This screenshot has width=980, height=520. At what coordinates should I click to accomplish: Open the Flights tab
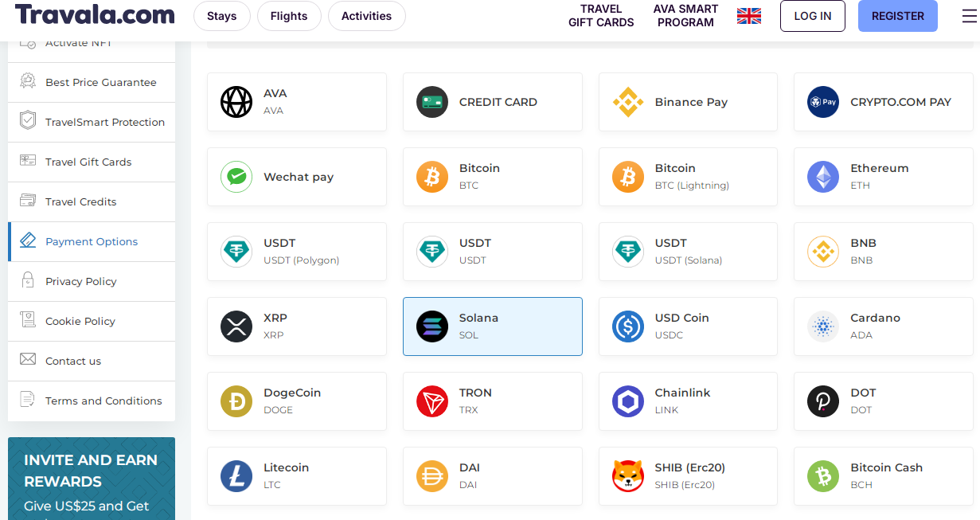click(x=289, y=16)
